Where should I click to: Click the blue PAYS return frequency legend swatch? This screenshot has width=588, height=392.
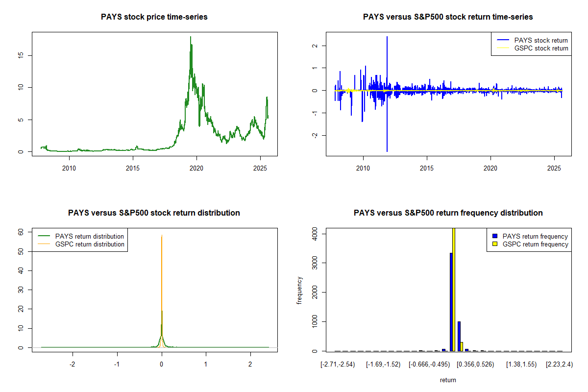point(494,236)
